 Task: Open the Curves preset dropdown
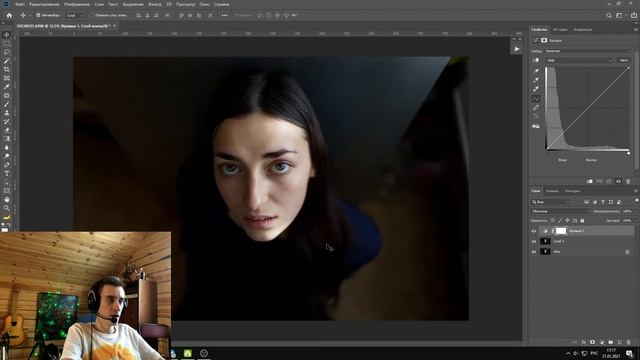588,51
